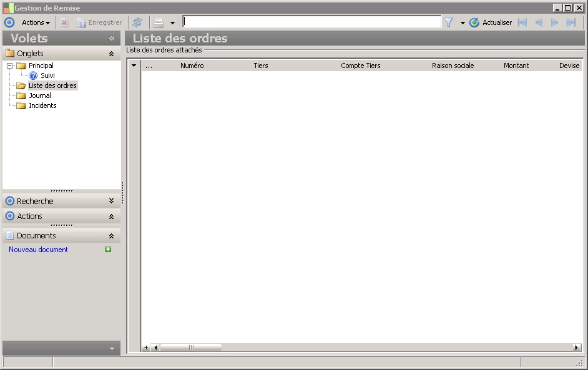
Task: Click the Journal folder icon
Action: pyautogui.click(x=21, y=95)
